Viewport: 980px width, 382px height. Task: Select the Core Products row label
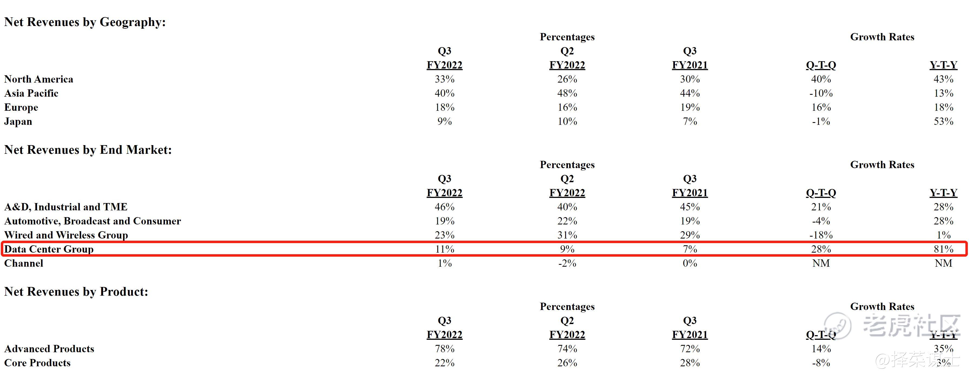pyautogui.click(x=37, y=363)
